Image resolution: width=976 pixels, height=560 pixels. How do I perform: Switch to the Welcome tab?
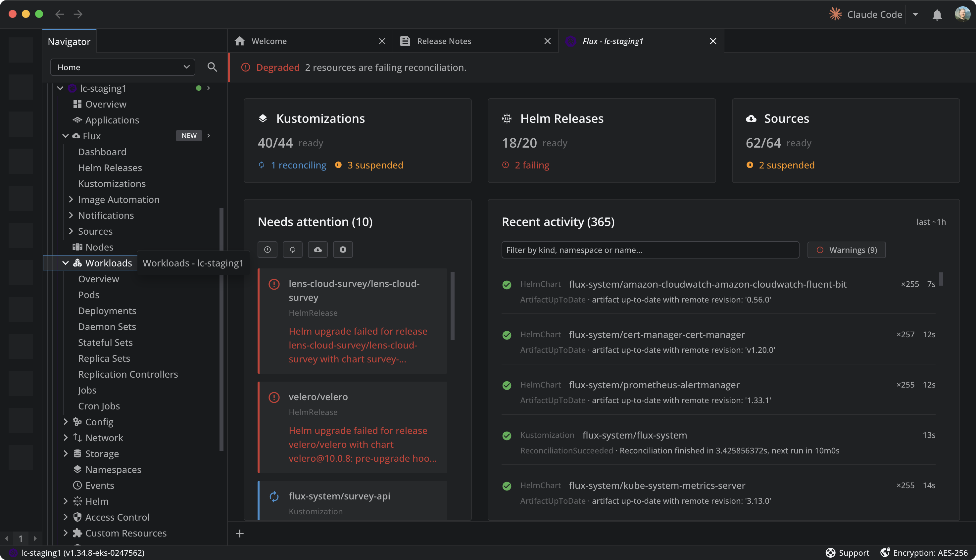click(x=310, y=41)
